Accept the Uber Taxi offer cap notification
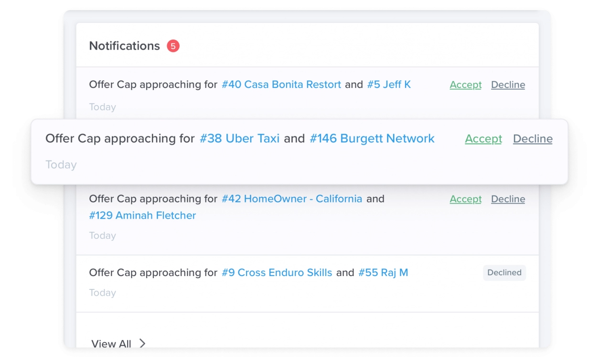This screenshot has height=364, width=599. point(483,139)
